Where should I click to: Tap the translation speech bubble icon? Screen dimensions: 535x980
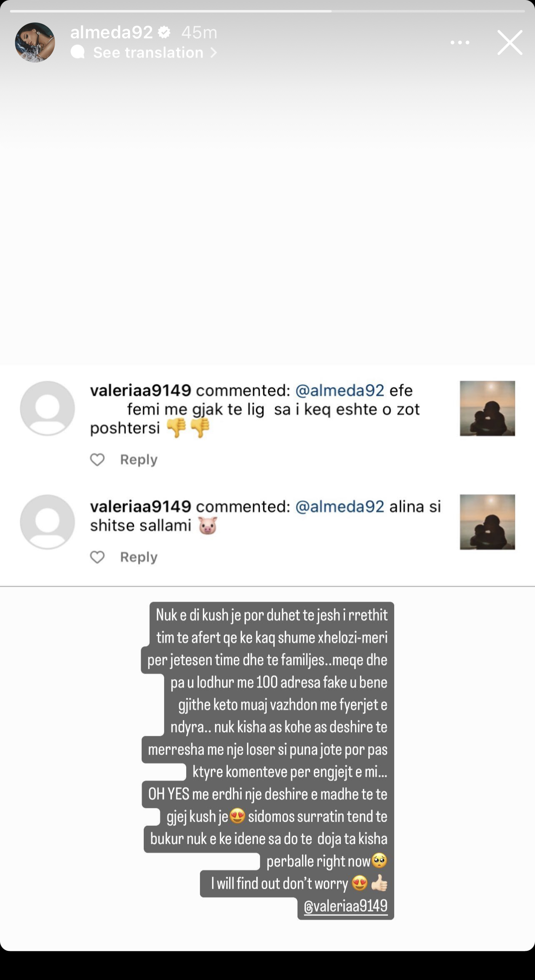tap(78, 52)
